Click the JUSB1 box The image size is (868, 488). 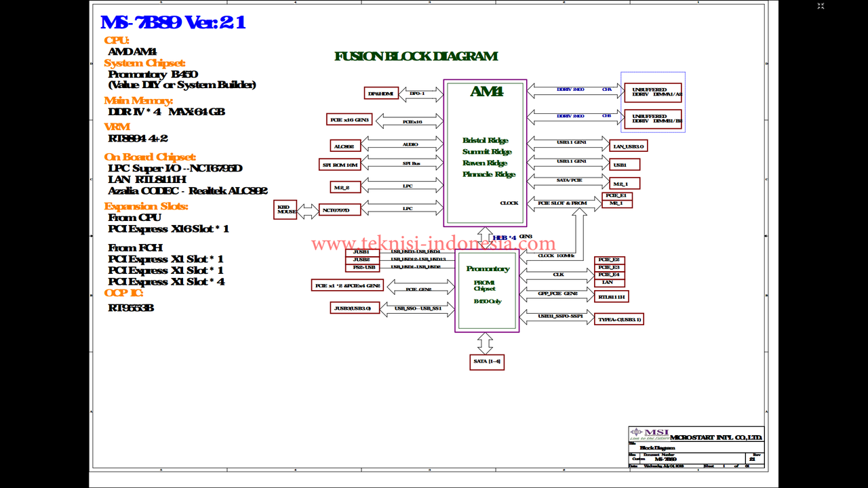coord(361,252)
